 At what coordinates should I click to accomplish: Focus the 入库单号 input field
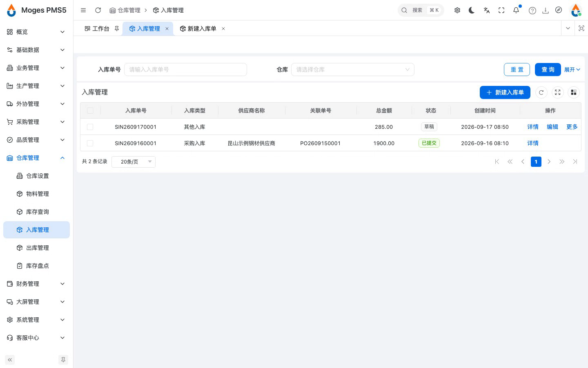[x=185, y=70]
